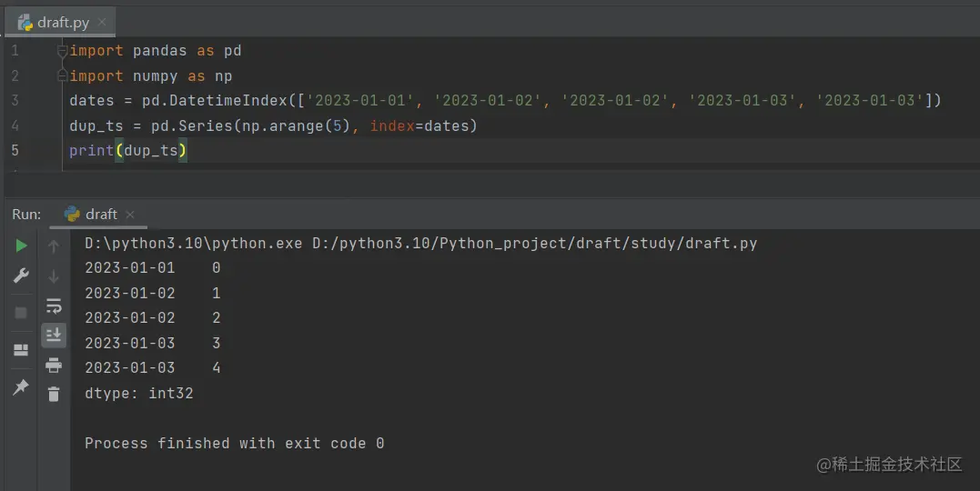Screen dimensions: 980x491
Task: Click fold marker at line 2
Action: (x=62, y=75)
